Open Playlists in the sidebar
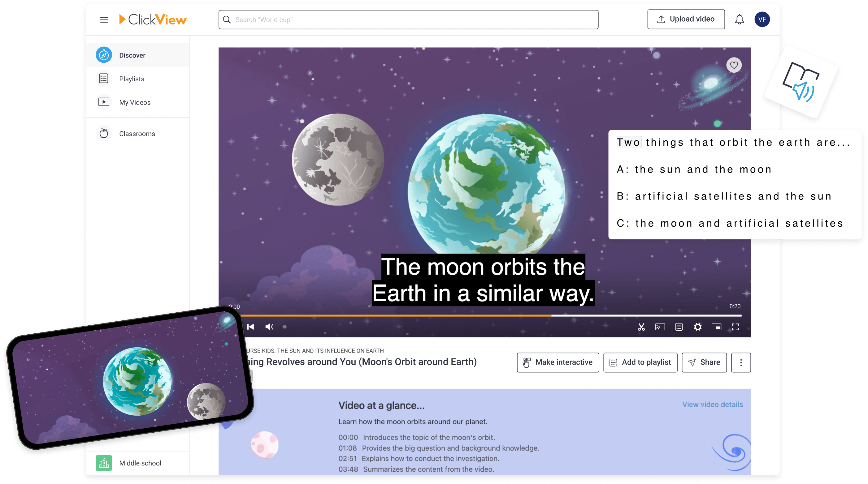 click(138, 79)
